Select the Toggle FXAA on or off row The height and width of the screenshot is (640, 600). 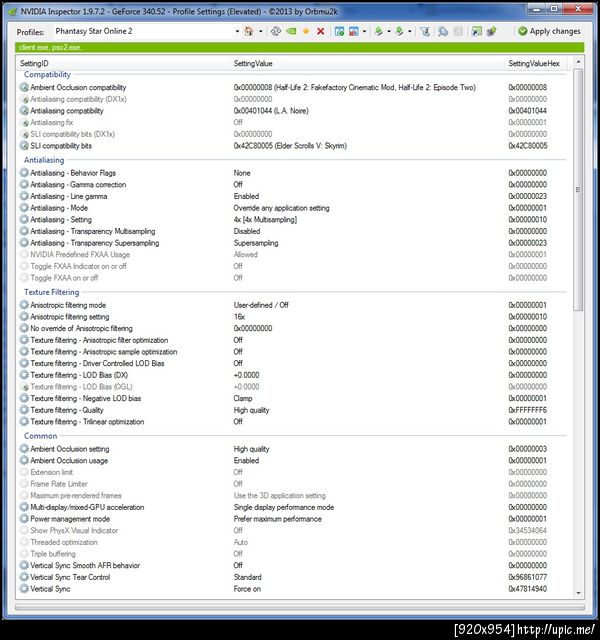[x=294, y=278]
